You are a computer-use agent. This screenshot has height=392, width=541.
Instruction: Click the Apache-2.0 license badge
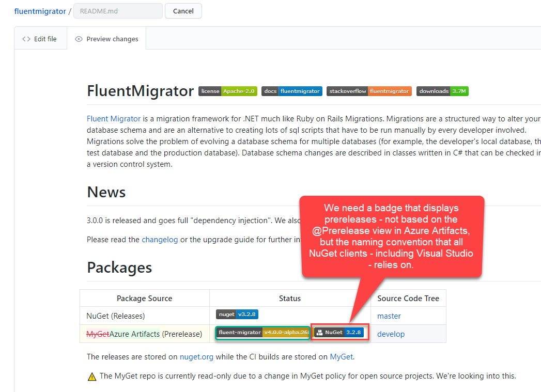[227, 91]
